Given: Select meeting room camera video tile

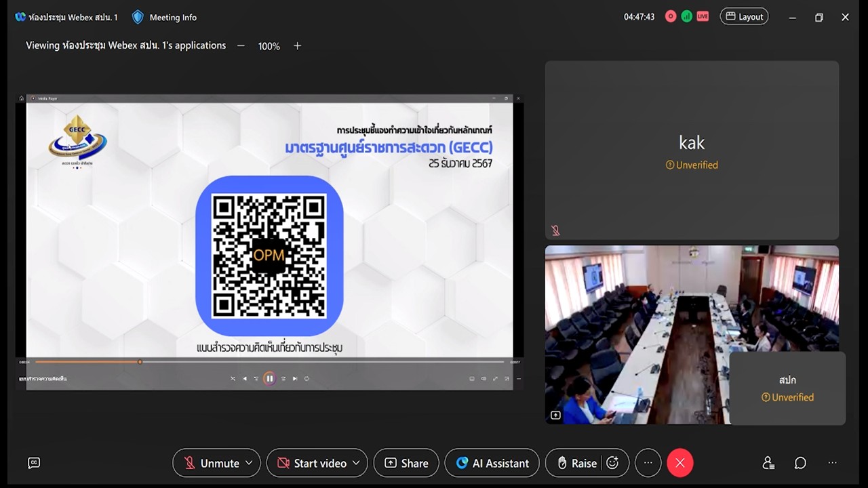Looking at the screenshot, I should [692, 335].
